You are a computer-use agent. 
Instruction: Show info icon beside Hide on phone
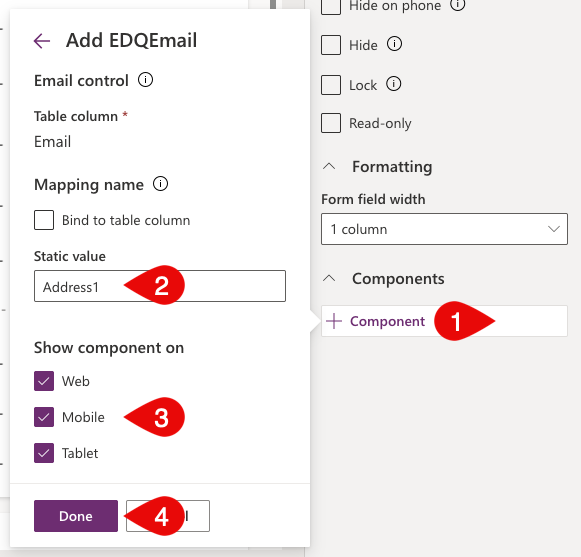(x=458, y=5)
